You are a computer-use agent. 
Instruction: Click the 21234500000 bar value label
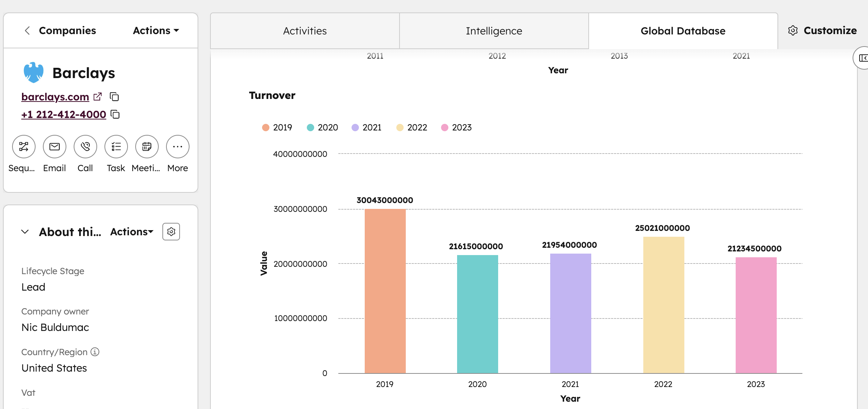pos(755,248)
